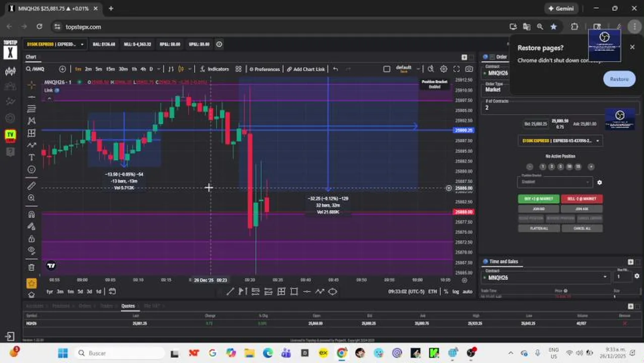
Task: Open quick search in chart toolbar
Action: pos(431,69)
